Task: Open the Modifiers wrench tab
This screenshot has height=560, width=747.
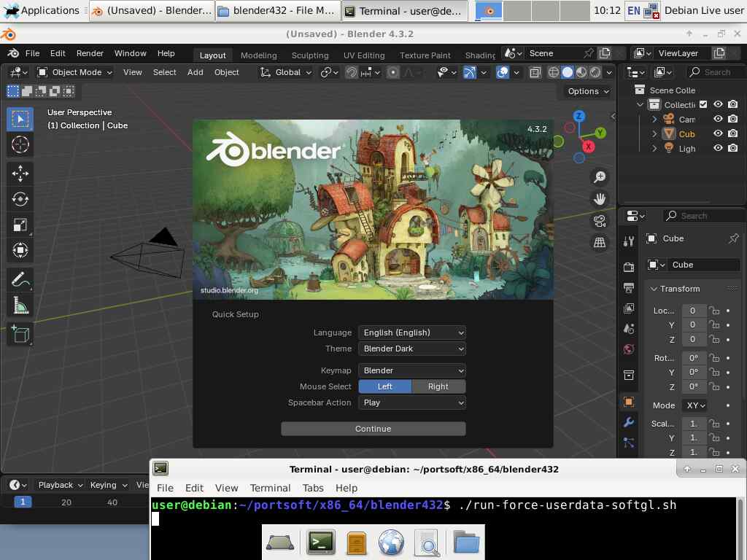Action: coord(629,422)
